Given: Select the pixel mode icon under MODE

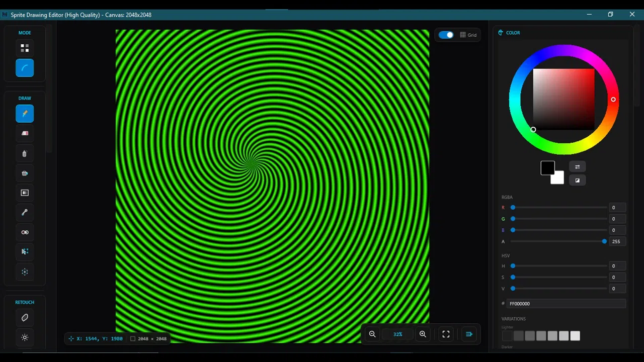Looking at the screenshot, I should pyautogui.click(x=25, y=48).
